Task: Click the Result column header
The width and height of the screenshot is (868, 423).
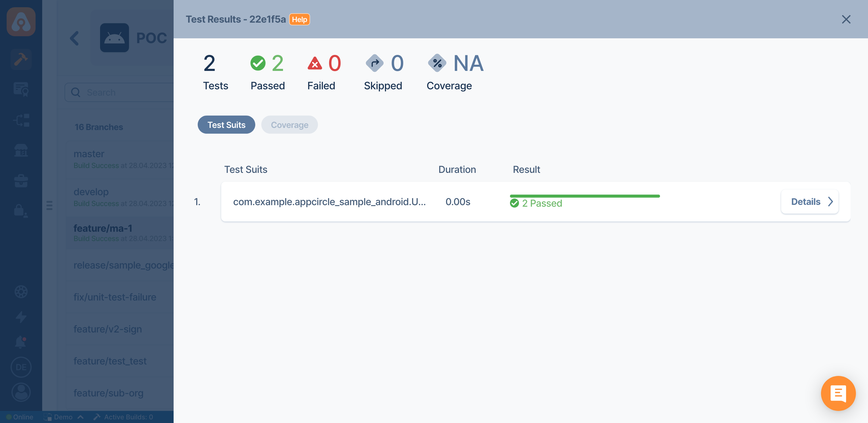Action: click(x=526, y=170)
